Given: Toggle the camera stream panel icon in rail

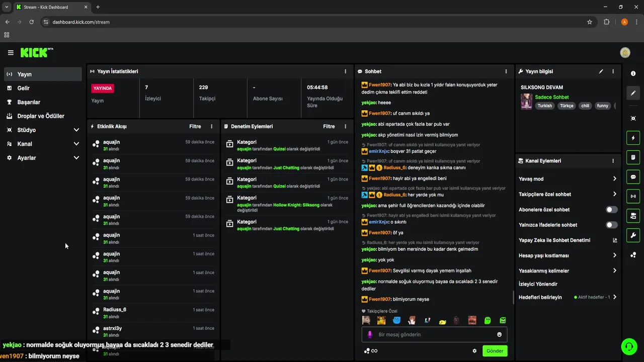Looking at the screenshot, I should pyautogui.click(x=633, y=216).
